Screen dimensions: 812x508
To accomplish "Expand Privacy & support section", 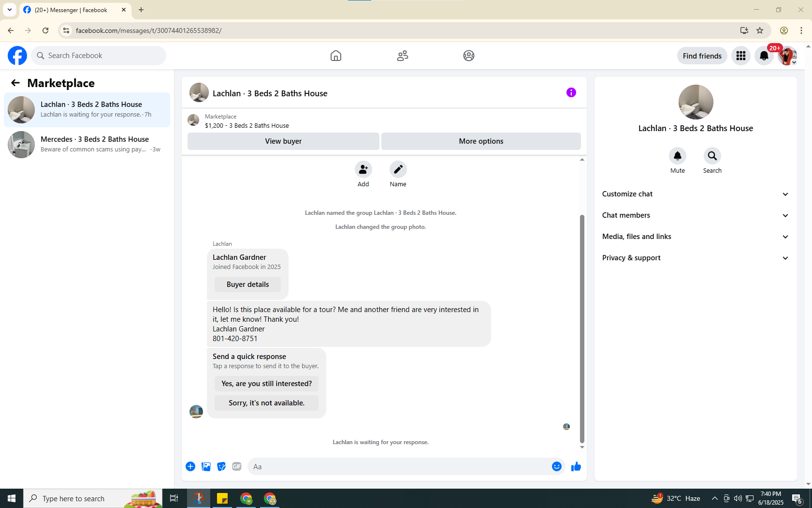I will pyautogui.click(x=696, y=258).
